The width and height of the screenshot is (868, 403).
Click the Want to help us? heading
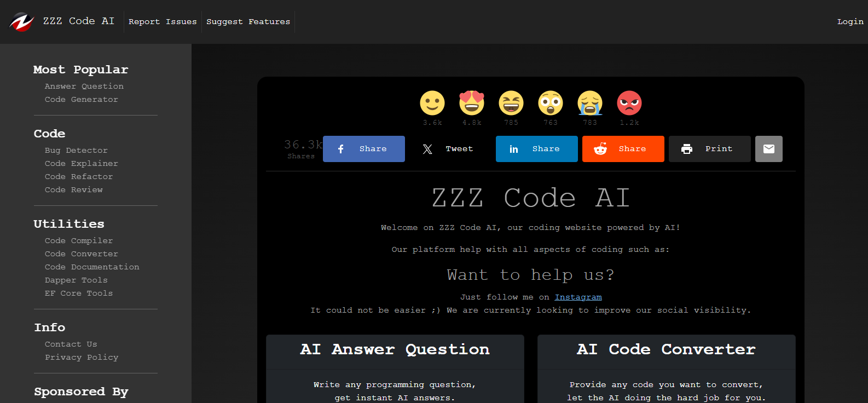coord(531,275)
